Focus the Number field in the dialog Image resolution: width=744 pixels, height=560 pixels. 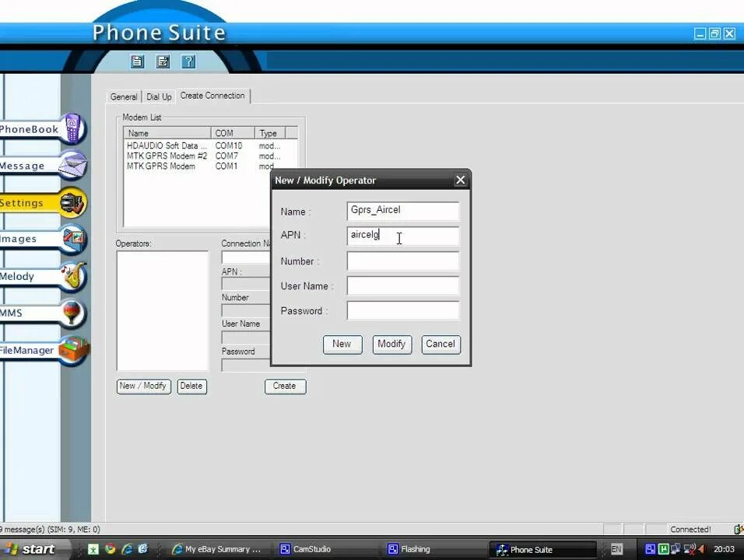coord(403,261)
